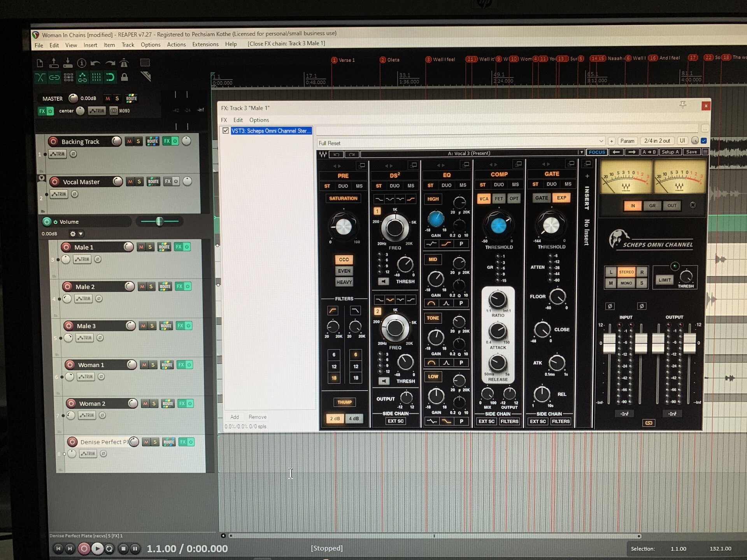Viewport: 747px width, 560px height.
Task: Open Options menu in the FX window
Action: point(259,120)
